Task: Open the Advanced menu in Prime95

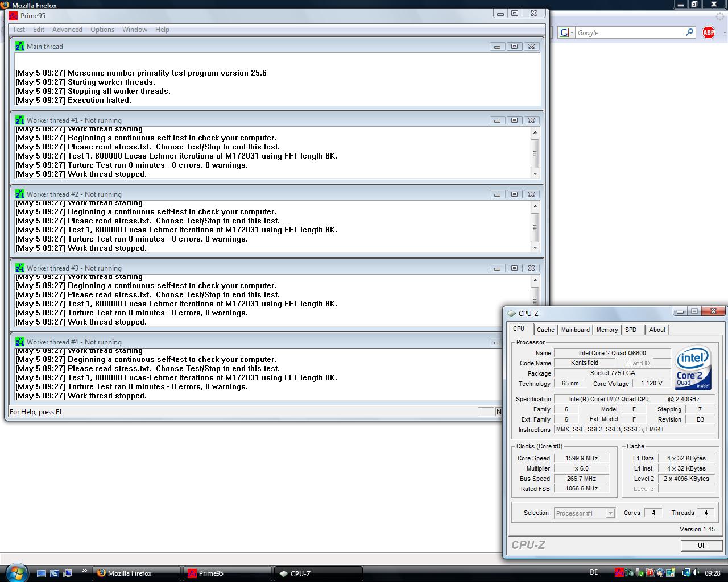Action: [x=67, y=30]
